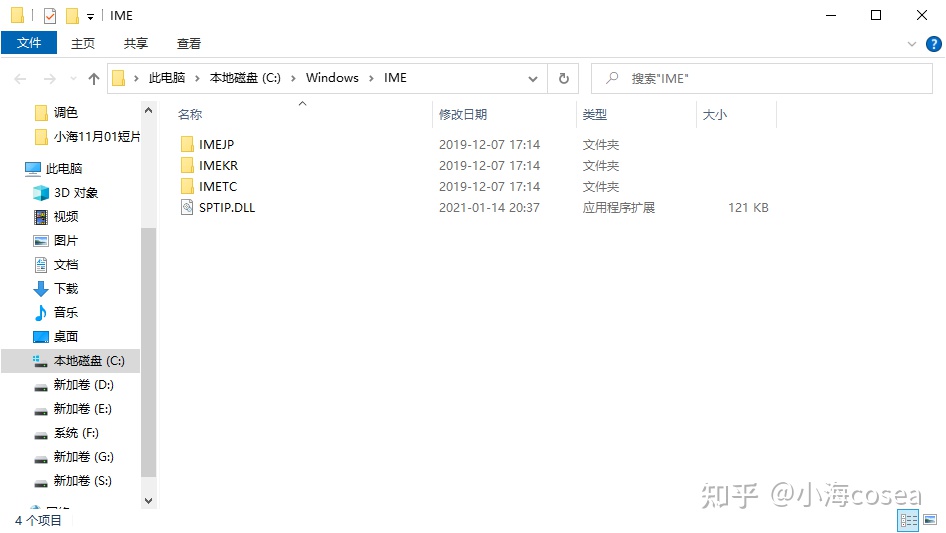
Task: Select the IMETC folder icon
Action: (187, 187)
